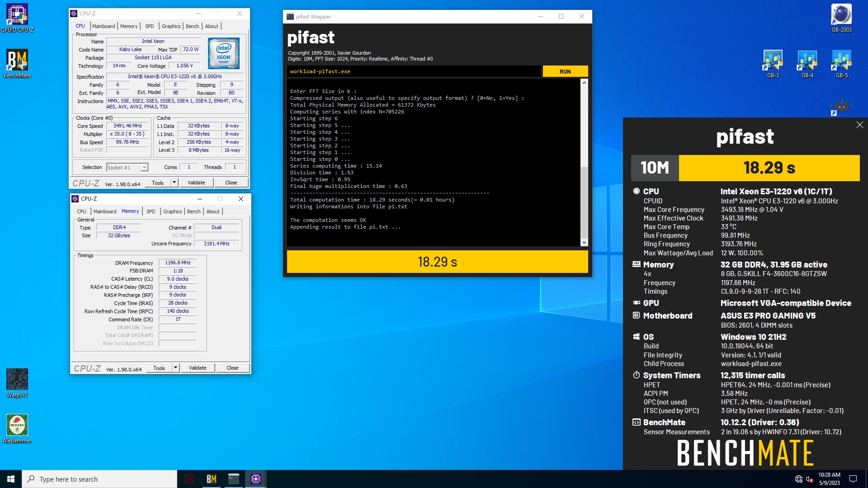868x488 pixels.
Task: Switch to Bench tab in top CPU-Z
Action: [193, 26]
